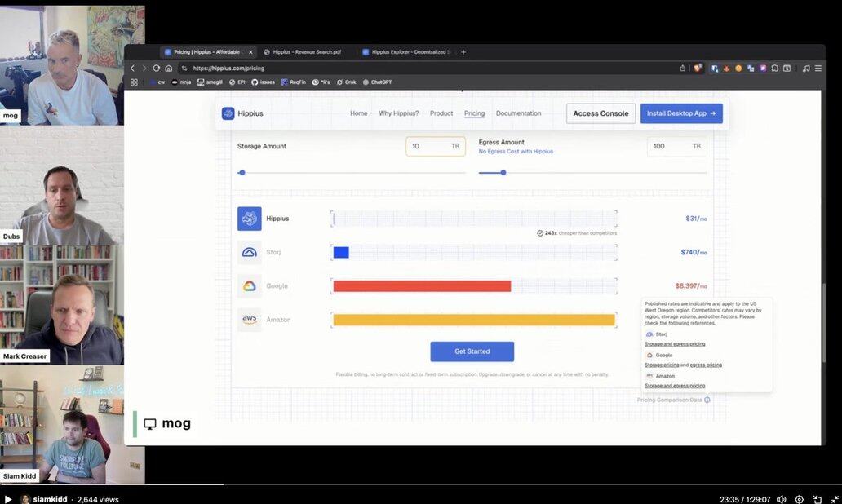Viewport: 842px width, 504px height.
Task: Reload the Hippius pricing page
Action: pos(157,69)
